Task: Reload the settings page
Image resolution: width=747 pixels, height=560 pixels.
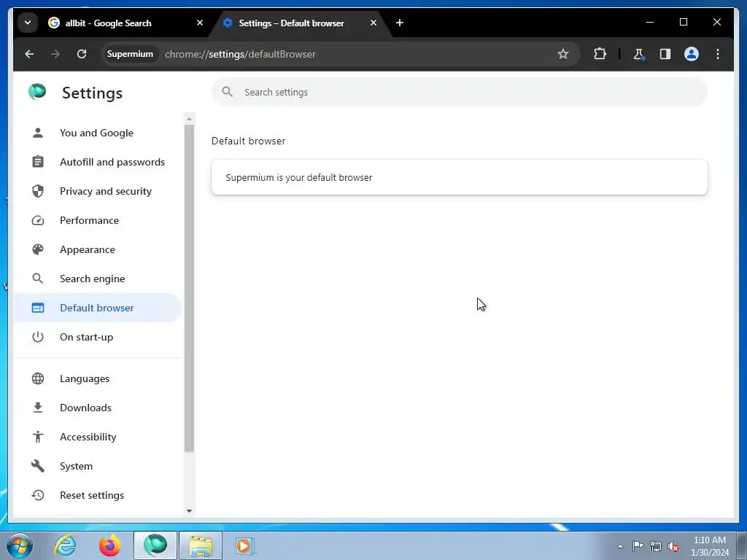Action: 82,54
